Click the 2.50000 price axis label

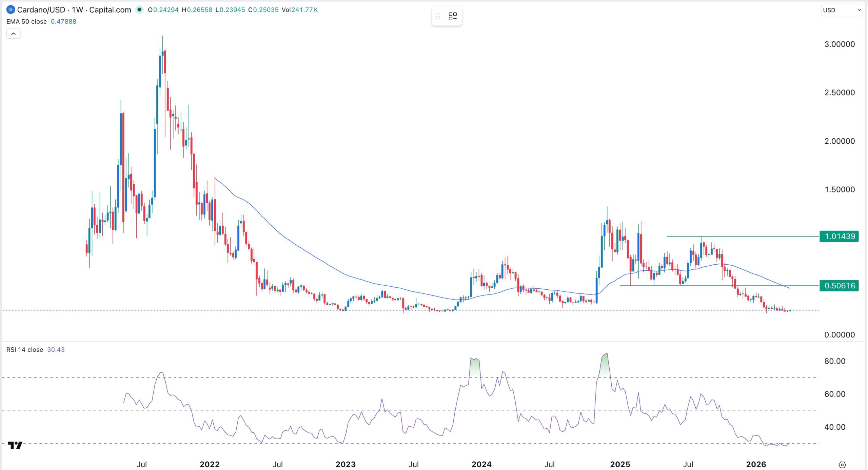(840, 93)
